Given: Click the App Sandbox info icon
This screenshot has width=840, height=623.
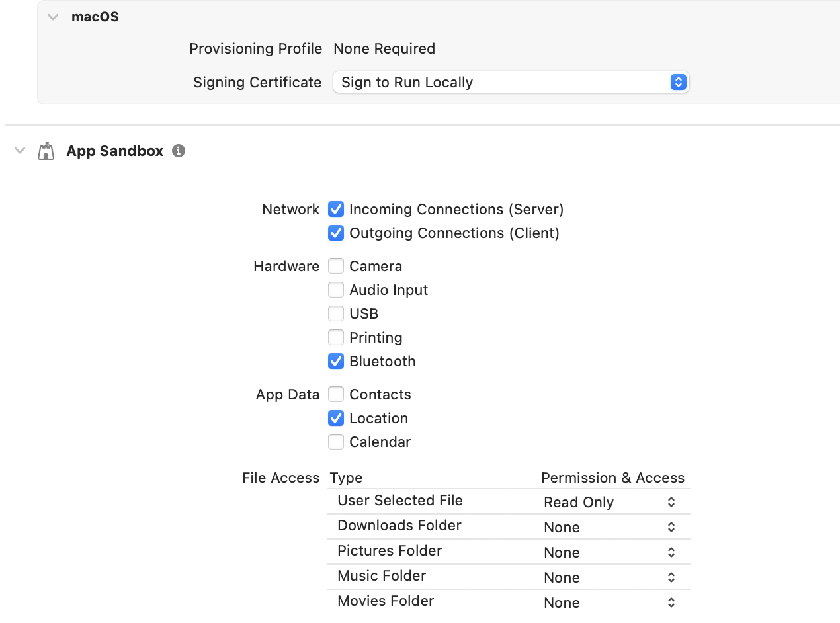Looking at the screenshot, I should point(178,151).
